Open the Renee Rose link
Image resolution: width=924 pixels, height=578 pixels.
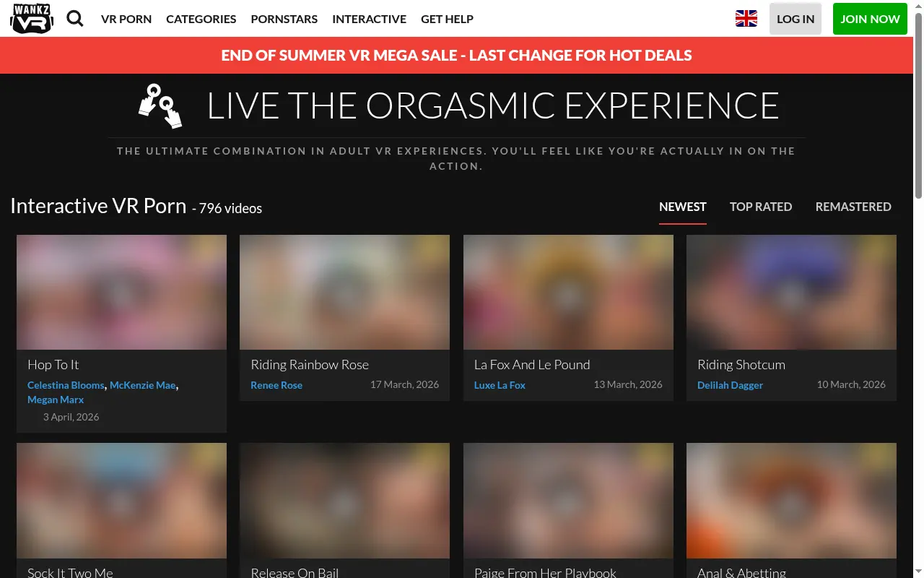point(276,385)
